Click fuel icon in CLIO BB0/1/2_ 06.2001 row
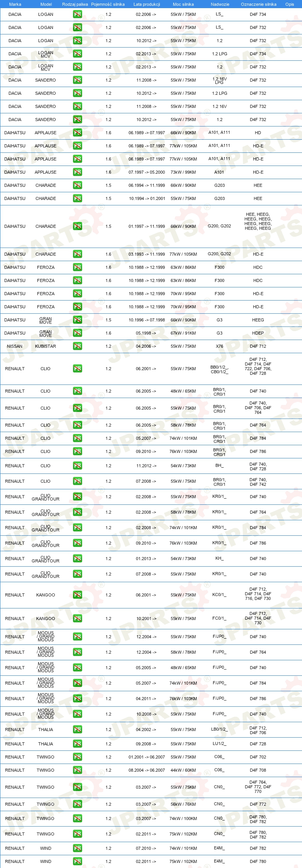This screenshot has height=868, width=302. (77, 369)
